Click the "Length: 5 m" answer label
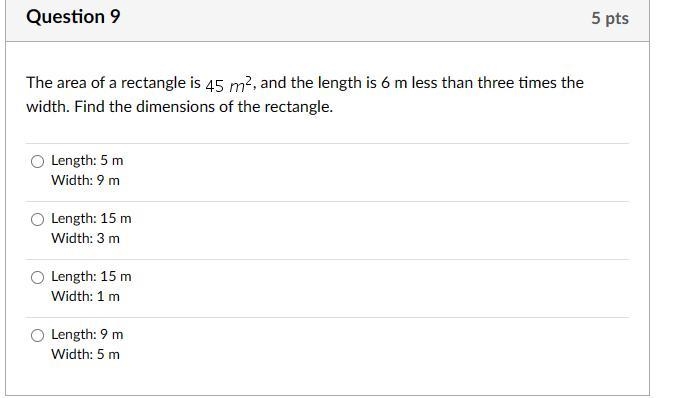The height and width of the screenshot is (398, 673). tap(87, 161)
